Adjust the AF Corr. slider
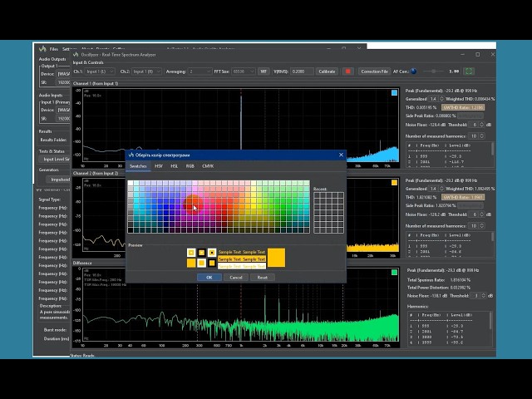Viewport: 532px width, 399px height. (434, 71)
